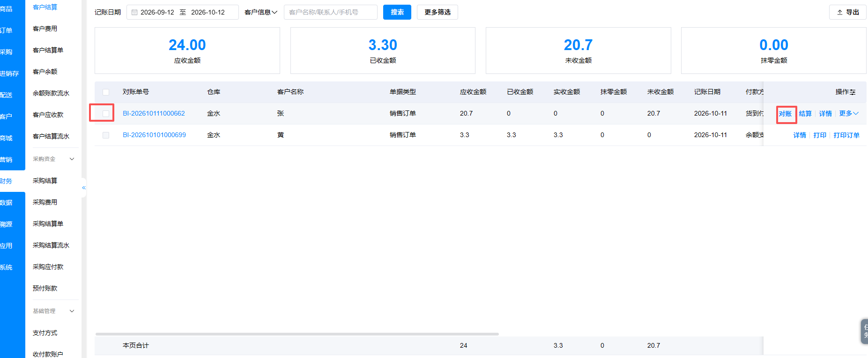
Task: Open statement link BI-202610111000662
Action: click(154, 114)
